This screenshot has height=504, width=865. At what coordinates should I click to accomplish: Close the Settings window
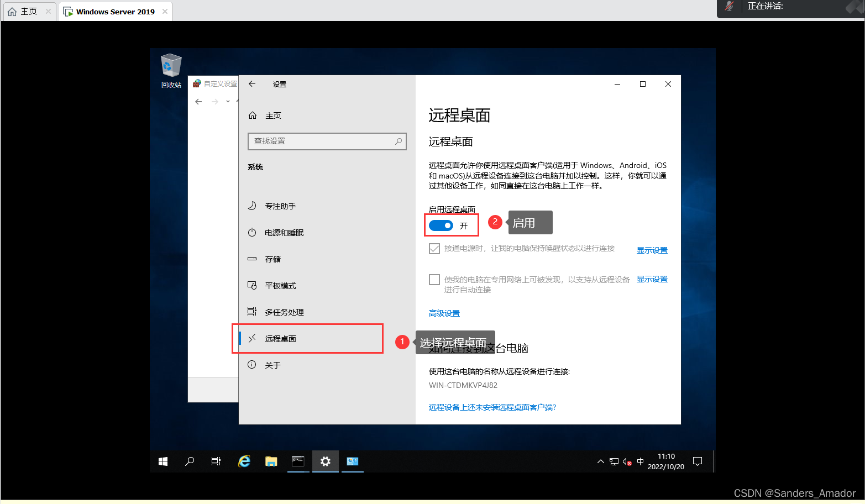click(x=668, y=84)
